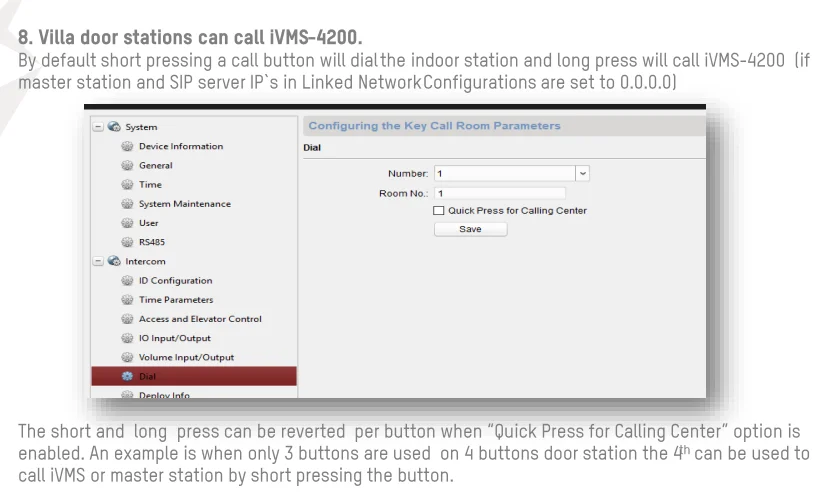835x500 pixels.
Task: Open System Maintenance page
Action: (185, 204)
